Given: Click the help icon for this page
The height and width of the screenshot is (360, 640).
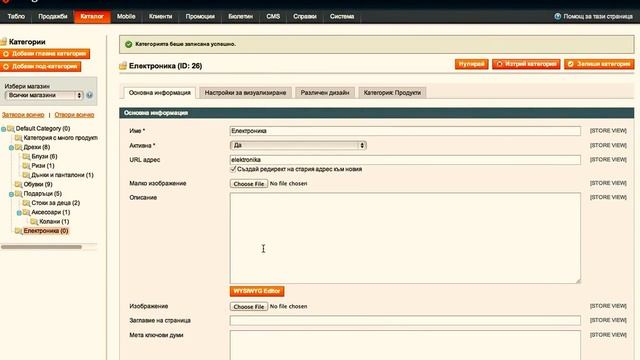Looking at the screenshot, I should (x=558, y=16).
